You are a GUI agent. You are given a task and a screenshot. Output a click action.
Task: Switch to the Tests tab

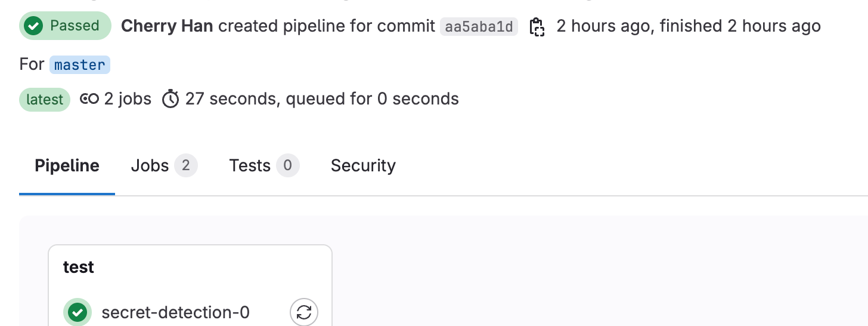250,165
